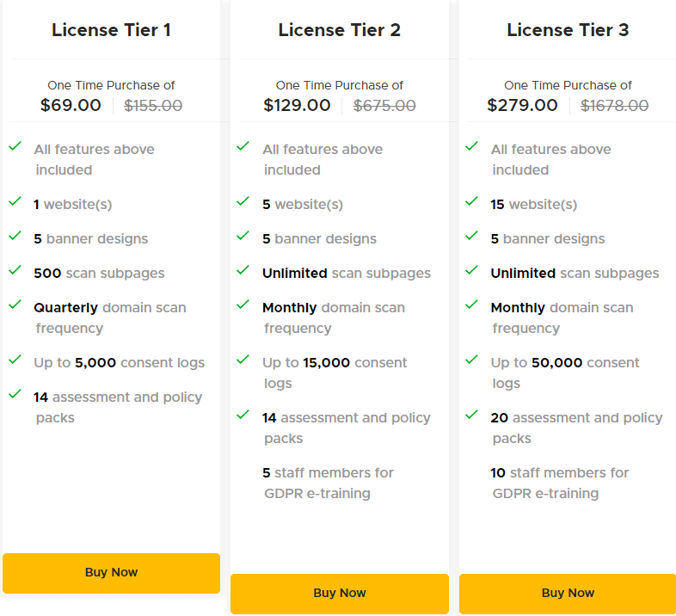Click checkmark beside Tier 1 '1 website(s)'
676x616 pixels.
click(x=15, y=201)
